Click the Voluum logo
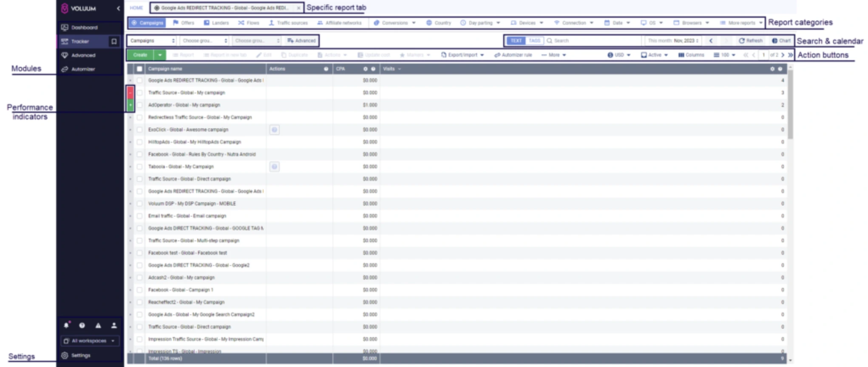 coord(79,8)
